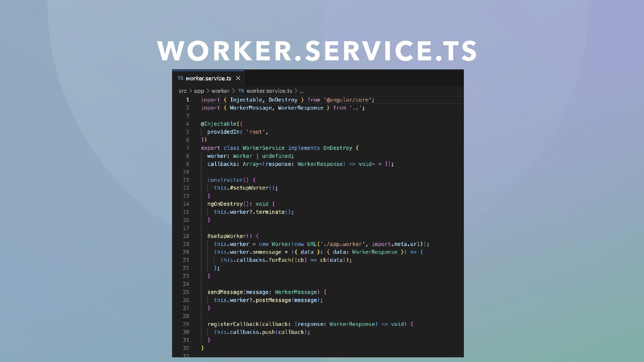Click line number 18 in the gutter
The image size is (644, 362).
pyautogui.click(x=186, y=236)
